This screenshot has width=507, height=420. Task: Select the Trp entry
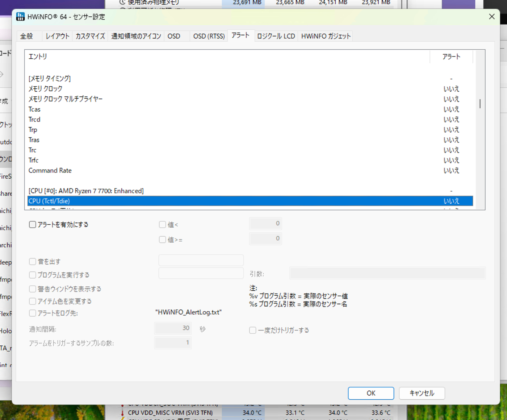point(250,130)
